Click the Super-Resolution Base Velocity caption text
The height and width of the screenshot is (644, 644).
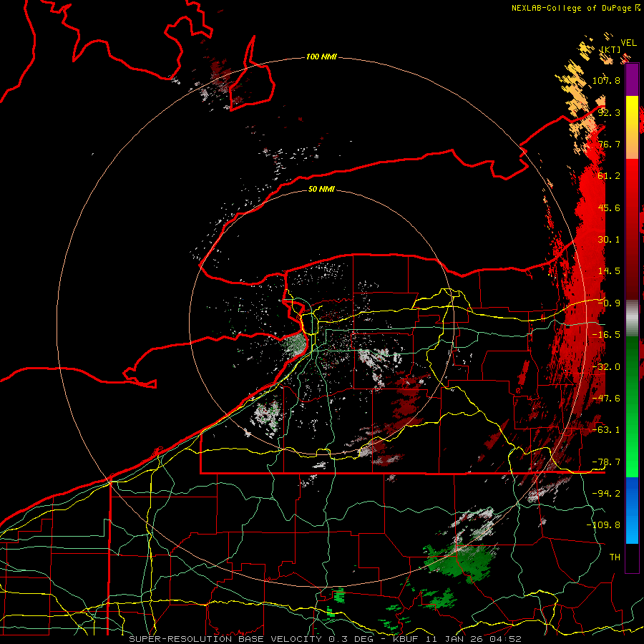326,639
